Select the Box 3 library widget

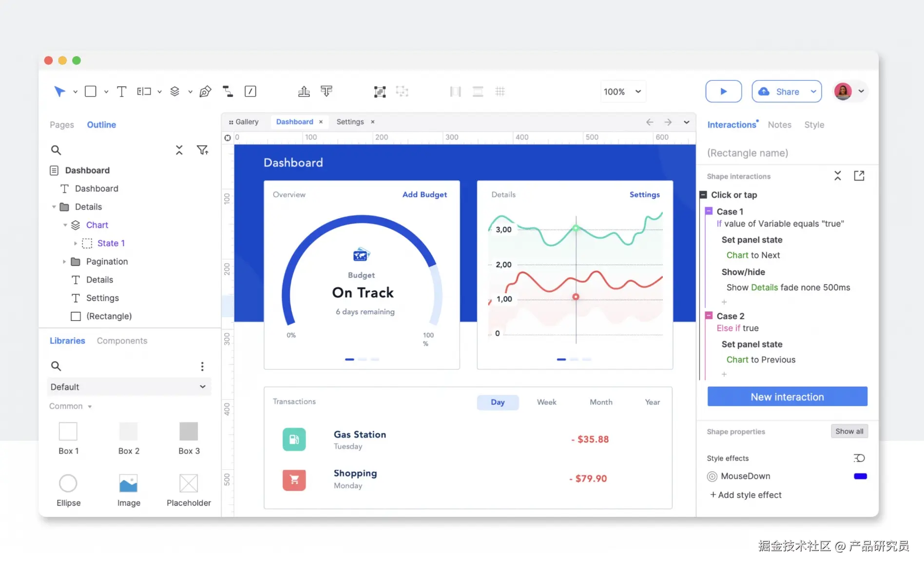click(x=189, y=438)
